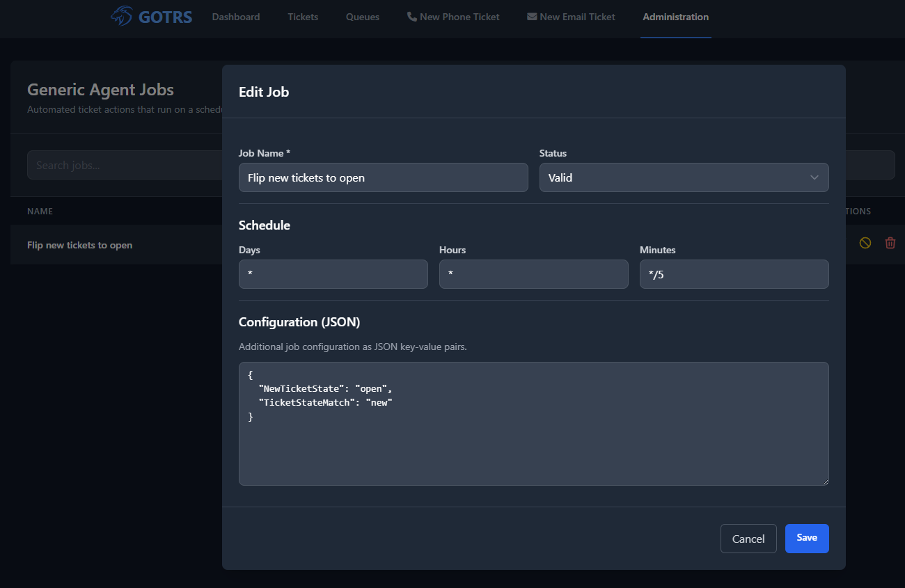Click the envelope icon for New Email Ticket
905x588 pixels.
pyautogui.click(x=532, y=17)
